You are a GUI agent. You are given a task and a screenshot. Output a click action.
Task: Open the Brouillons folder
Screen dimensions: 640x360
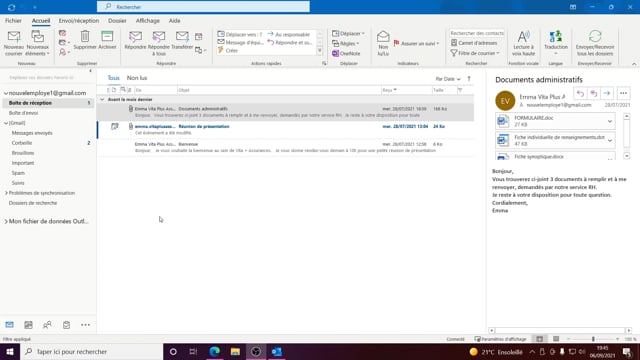click(23, 153)
